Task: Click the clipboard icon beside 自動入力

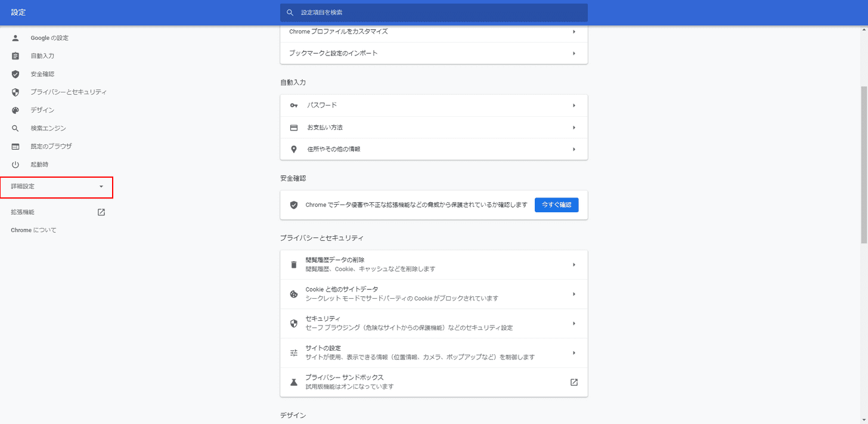Action: (x=15, y=56)
